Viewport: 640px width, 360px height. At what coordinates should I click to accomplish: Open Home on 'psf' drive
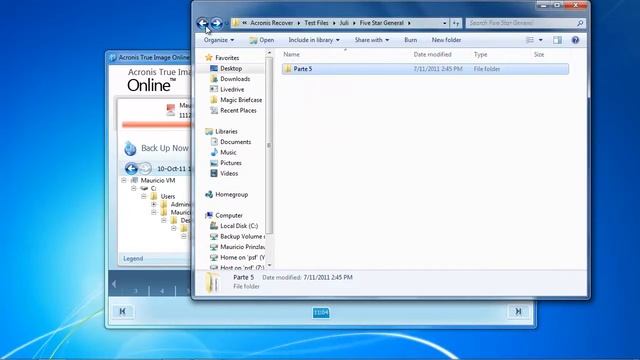(242, 258)
